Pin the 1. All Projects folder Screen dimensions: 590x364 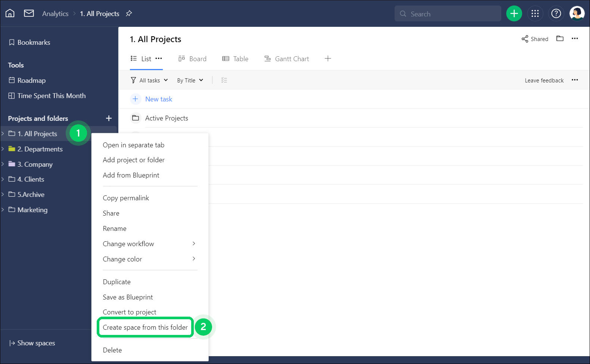(x=129, y=13)
